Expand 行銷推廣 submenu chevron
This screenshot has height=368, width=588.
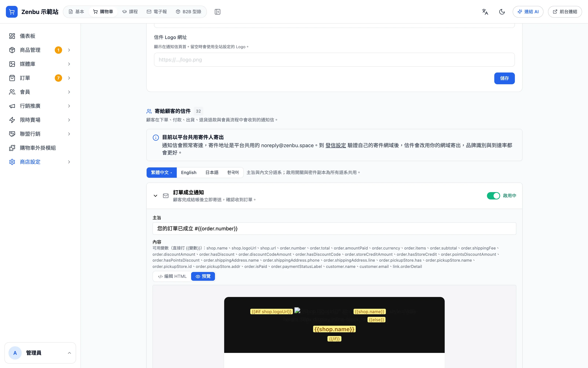[69, 106]
